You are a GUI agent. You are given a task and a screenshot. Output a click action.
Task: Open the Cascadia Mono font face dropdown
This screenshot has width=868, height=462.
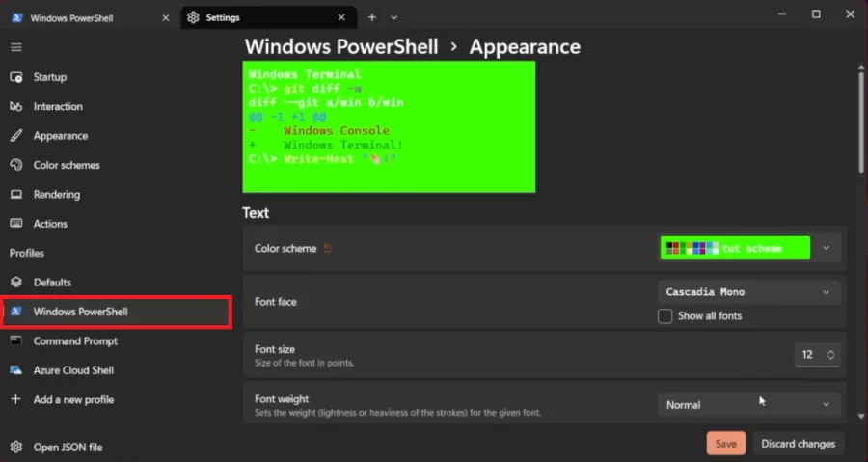[749, 292]
